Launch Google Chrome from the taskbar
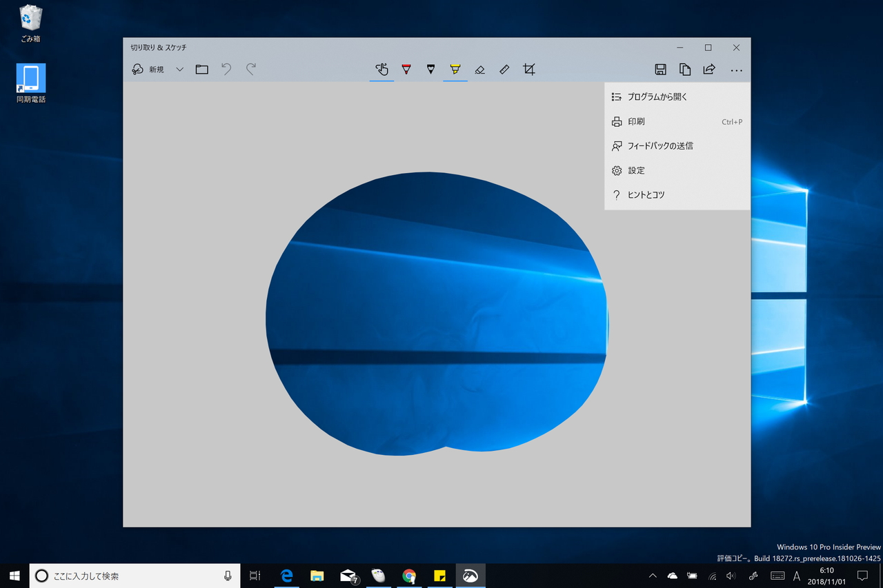 click(409, 576)
